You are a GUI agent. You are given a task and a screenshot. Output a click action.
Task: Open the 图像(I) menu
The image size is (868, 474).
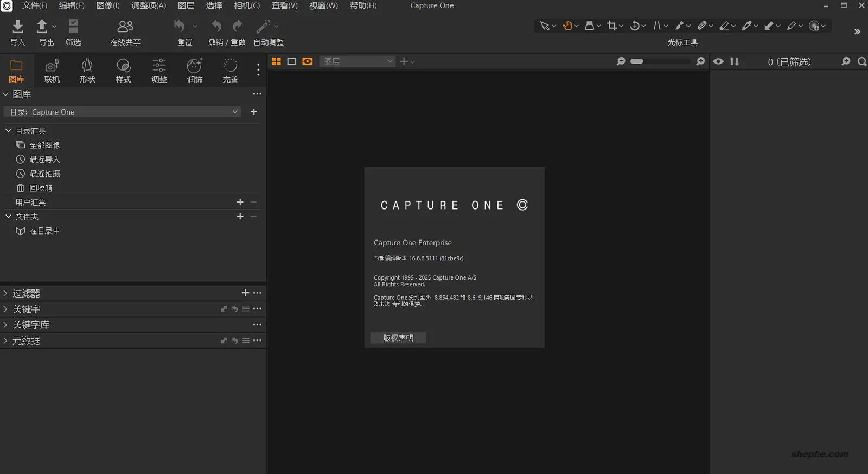pyautogui.click(x=107, y=5)
